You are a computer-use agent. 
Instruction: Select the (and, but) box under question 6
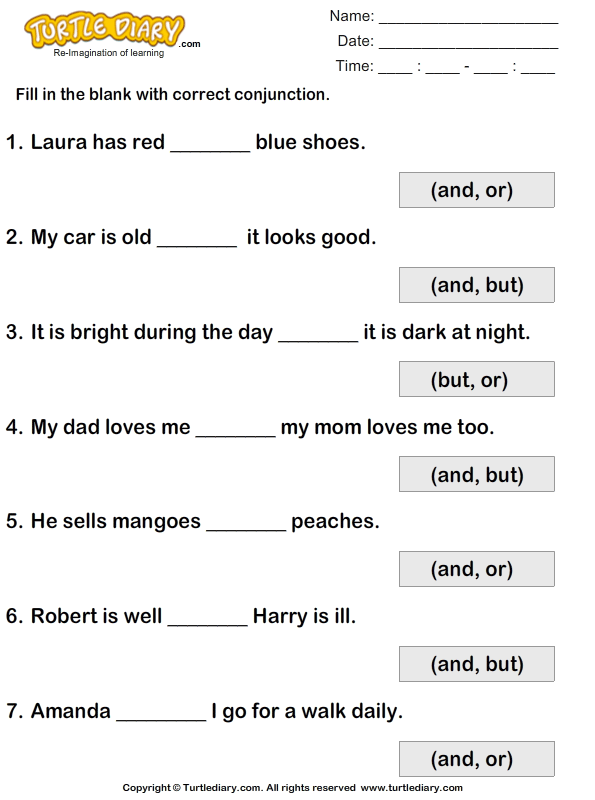click(477, 664)
